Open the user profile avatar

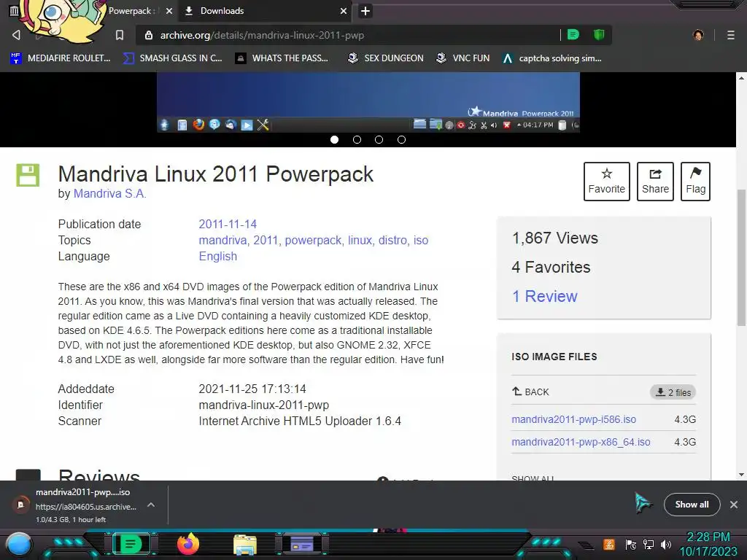(698, 35)
